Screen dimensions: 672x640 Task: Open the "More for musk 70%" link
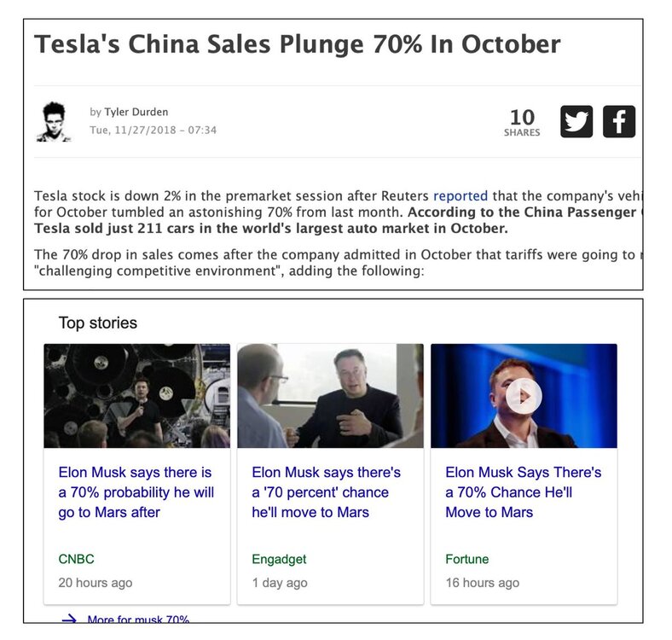pyautogui.click(x=138, y=619)
